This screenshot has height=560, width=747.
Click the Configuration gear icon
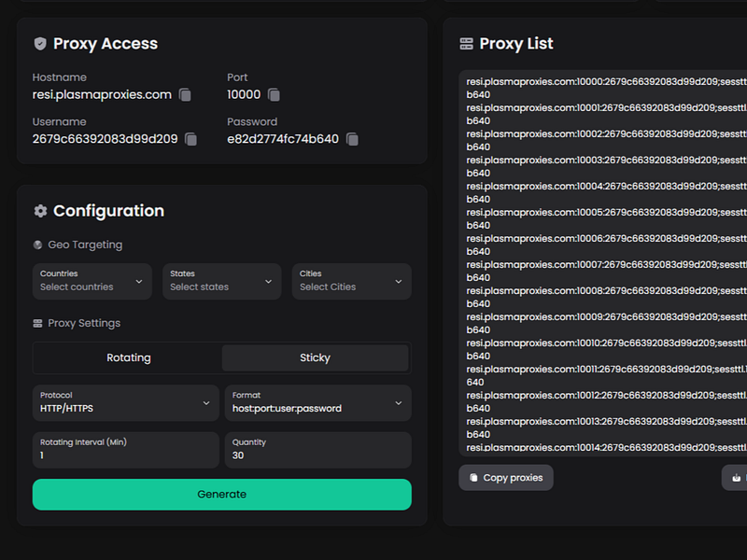40,211
